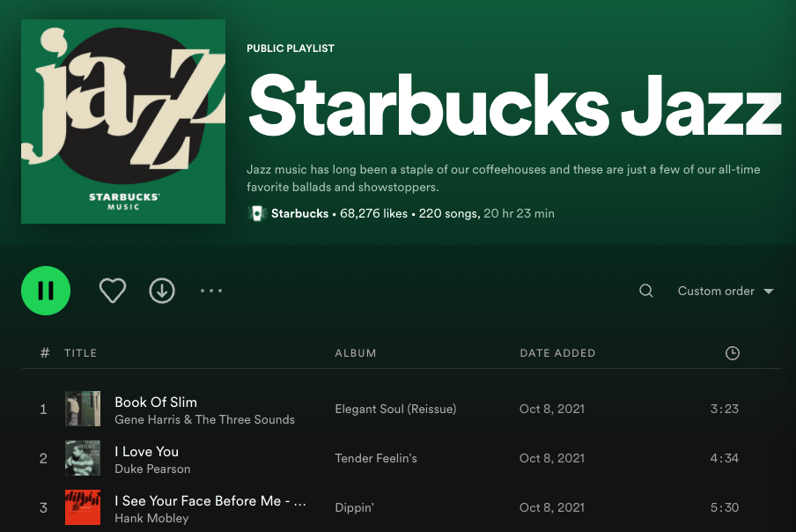Image resolution: width=796 pixels, height=532 pixels.
Task: Open the Custom order sort dropdown
Action: coord(726,291)
